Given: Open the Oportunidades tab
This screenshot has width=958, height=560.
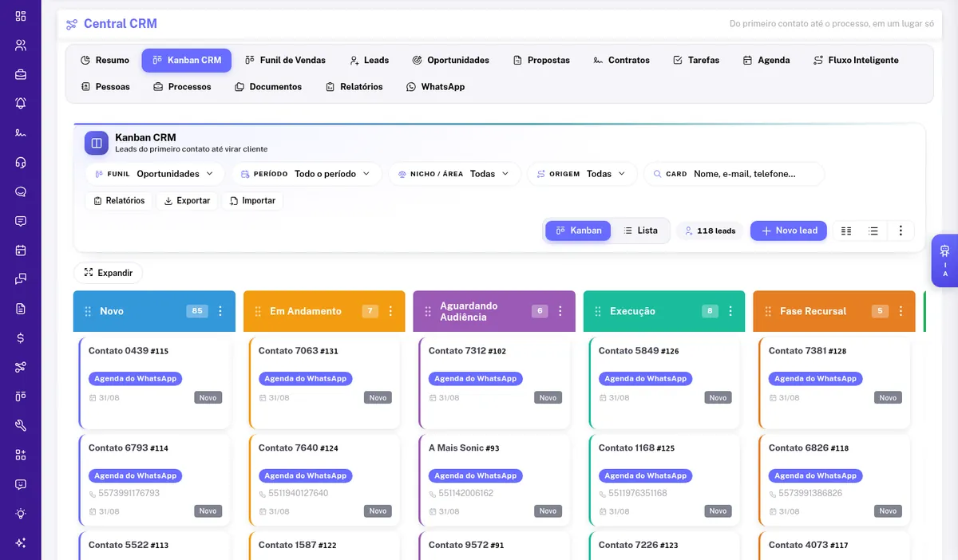Looking at the screenshot, I should [x=450, y=61].
